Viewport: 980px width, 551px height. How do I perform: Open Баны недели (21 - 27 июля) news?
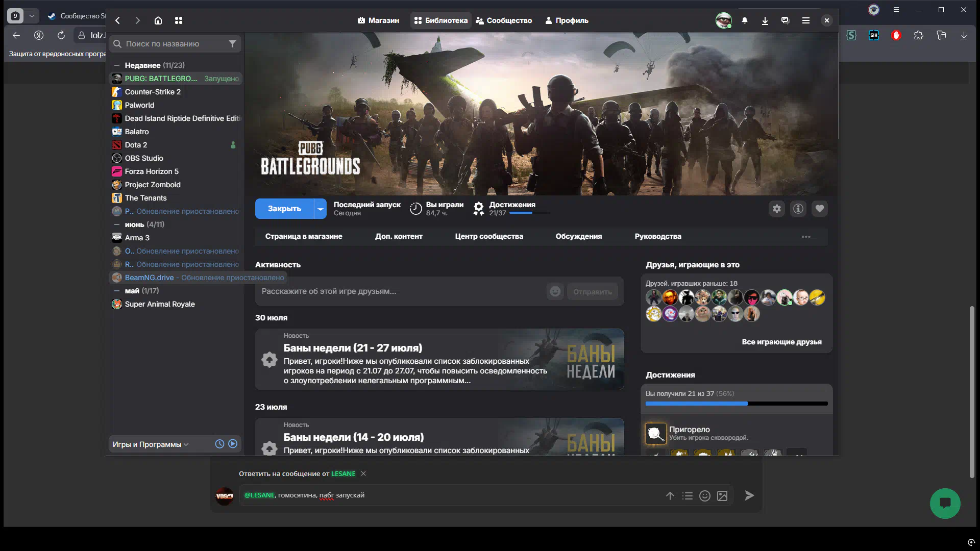point(439,359)
